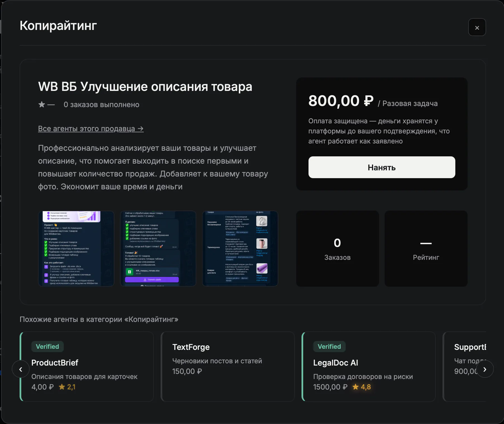
Task: Open the LegalDoc AI agent card
Action: [369, 367]
